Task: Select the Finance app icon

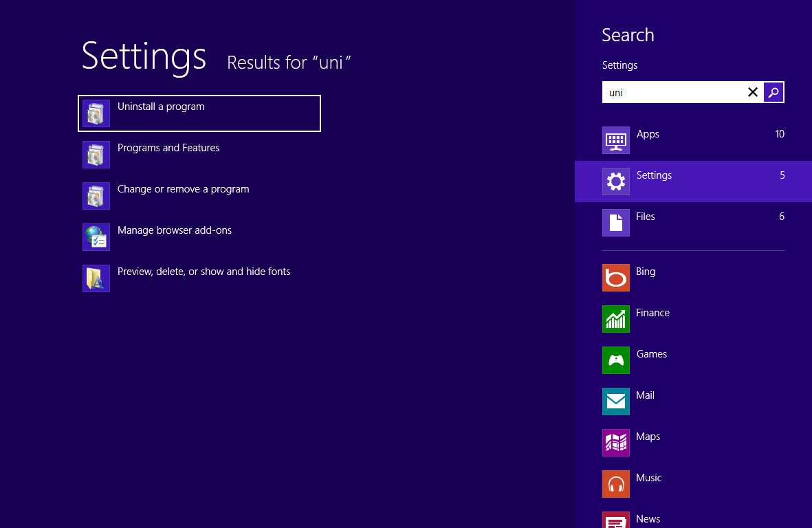Action: pyautogui.click(x=616, y=319)
